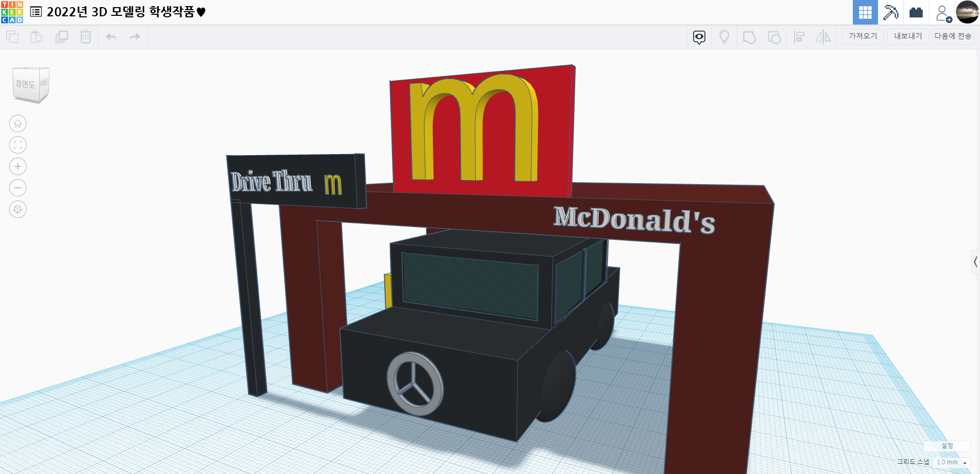Toggle show all with the lightbulb icon
The image size is (980, 474).
[724, 37]
